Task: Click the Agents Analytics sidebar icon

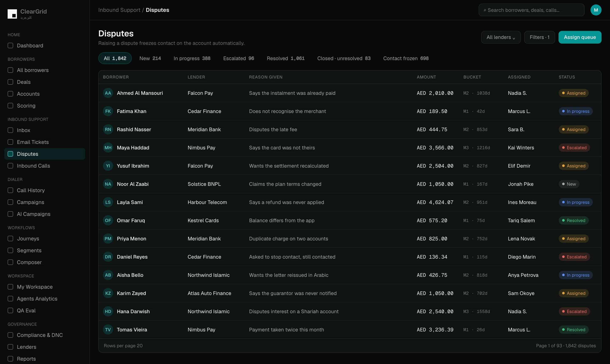Action: point(10,299)
